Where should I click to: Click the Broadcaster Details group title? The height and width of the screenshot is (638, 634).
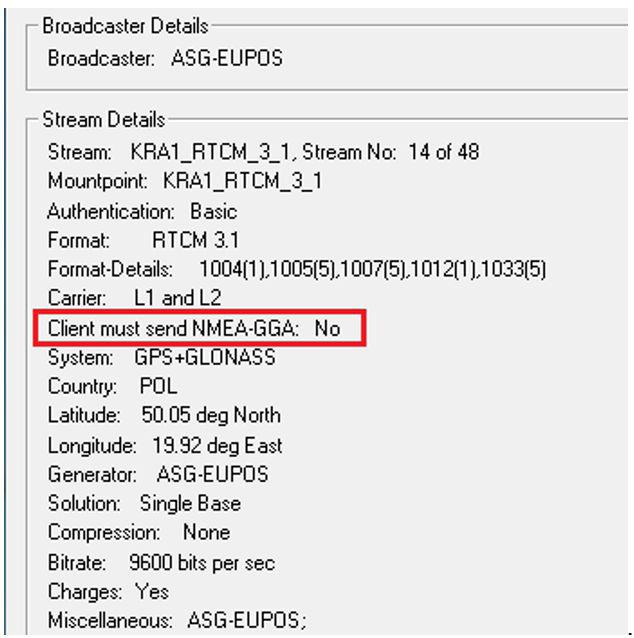(x=125, y=26)
